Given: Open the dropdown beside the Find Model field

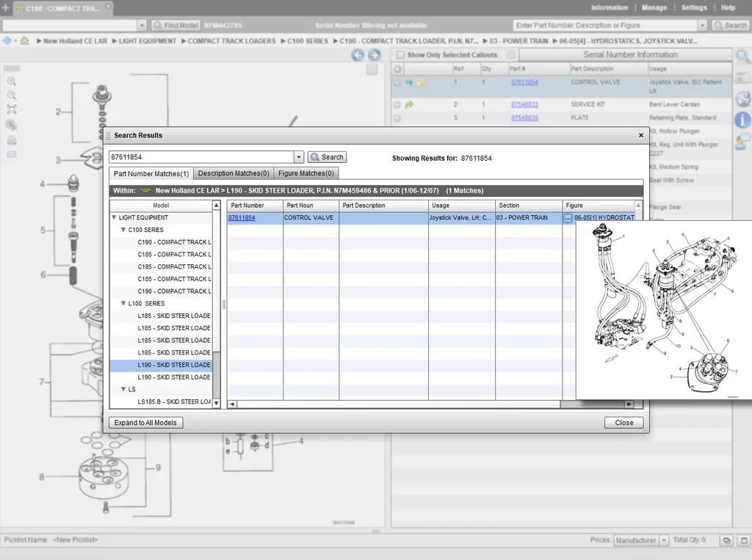Looking at the screenshot, I should 142,26.
